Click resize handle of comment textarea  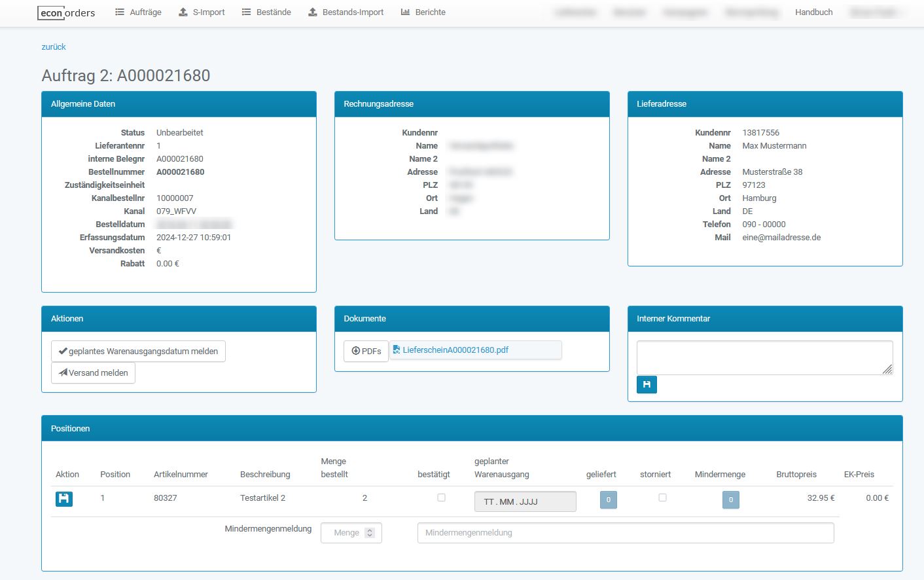click(x=887, y=370)
